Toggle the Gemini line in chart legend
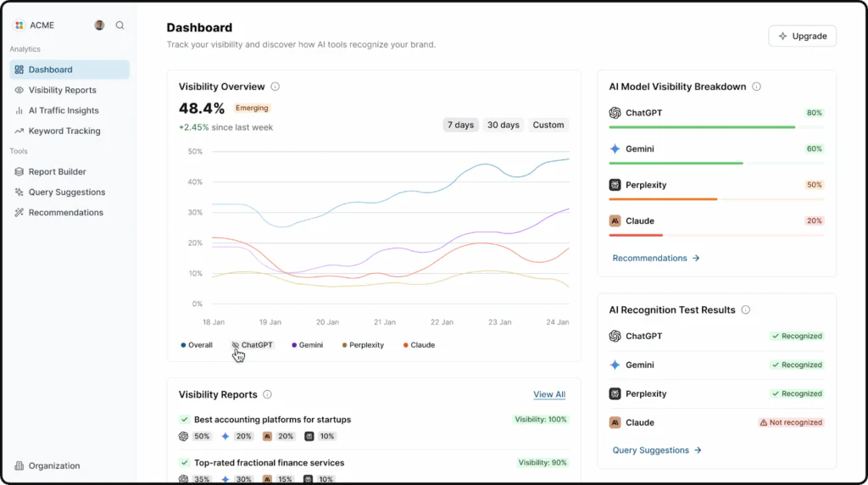The width and height of the screenshot is (868, 485). click(x=307, y=345)
